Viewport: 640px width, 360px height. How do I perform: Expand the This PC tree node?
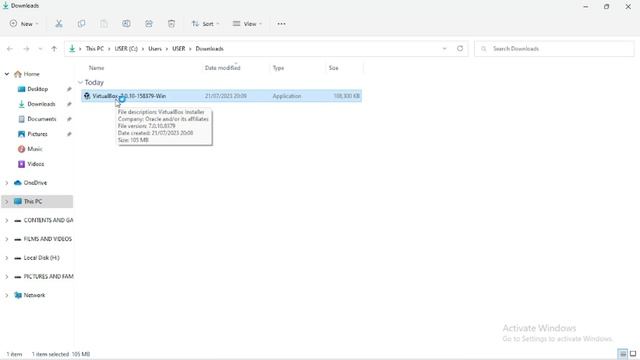[x=7, y=202]
